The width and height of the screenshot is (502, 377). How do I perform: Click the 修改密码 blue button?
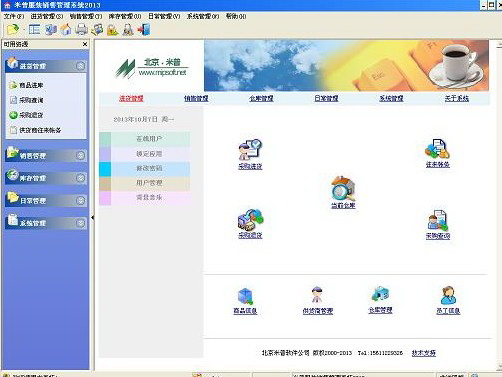click(145, 169)
